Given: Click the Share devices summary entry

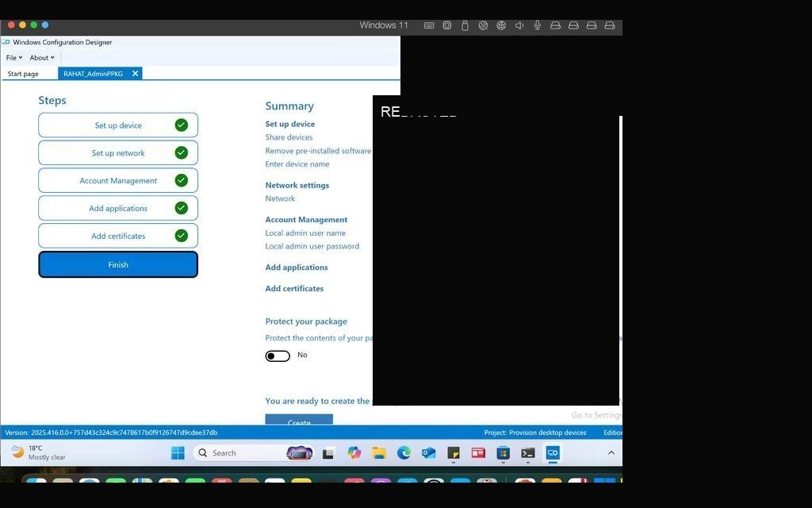Looking at the screenshot, I should (x=289, y=137).
